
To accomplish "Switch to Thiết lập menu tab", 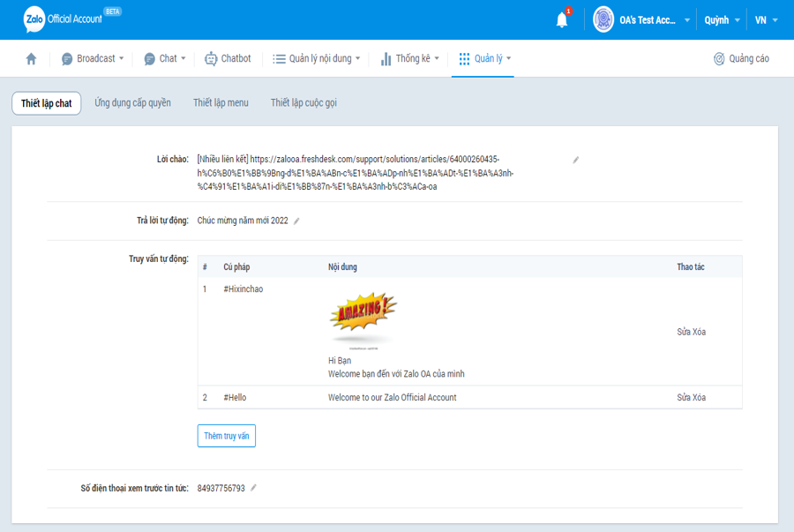I will click(x=221, y=103).
